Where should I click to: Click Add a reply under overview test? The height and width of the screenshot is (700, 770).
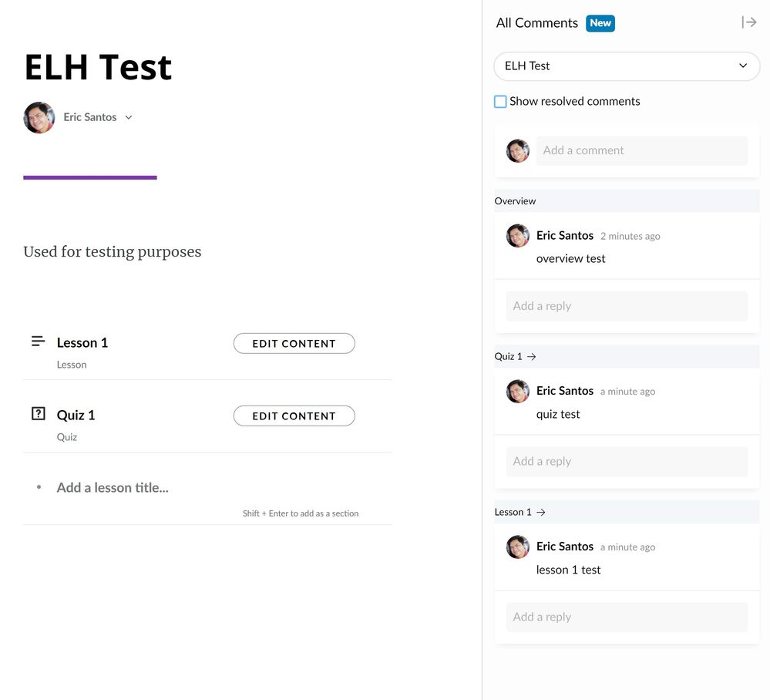tap(627, 306)
